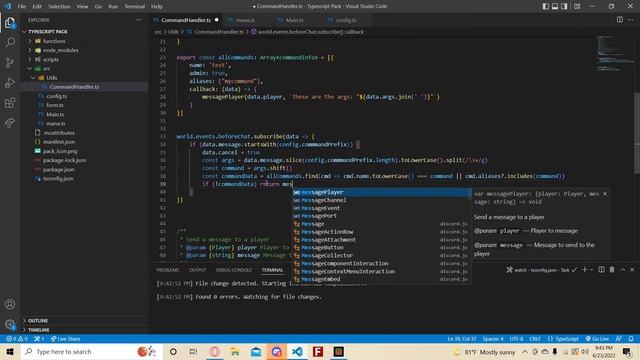Collapse the src folder

coord(84,69)
